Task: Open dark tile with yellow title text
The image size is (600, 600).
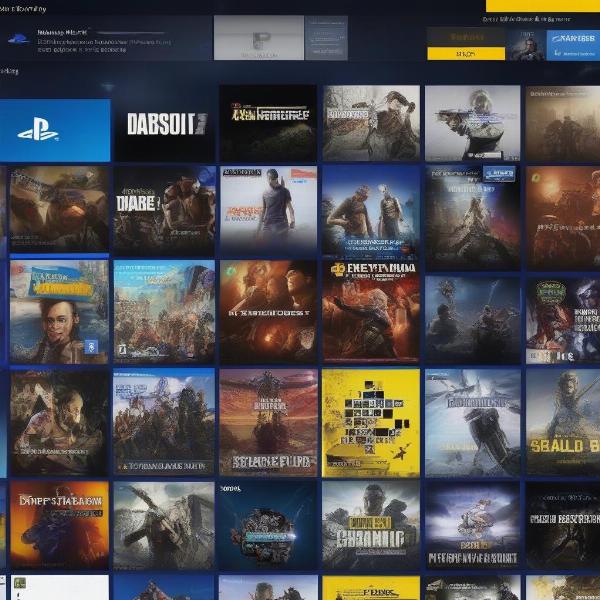Action: pyautogui.click(x=268, y=123)
